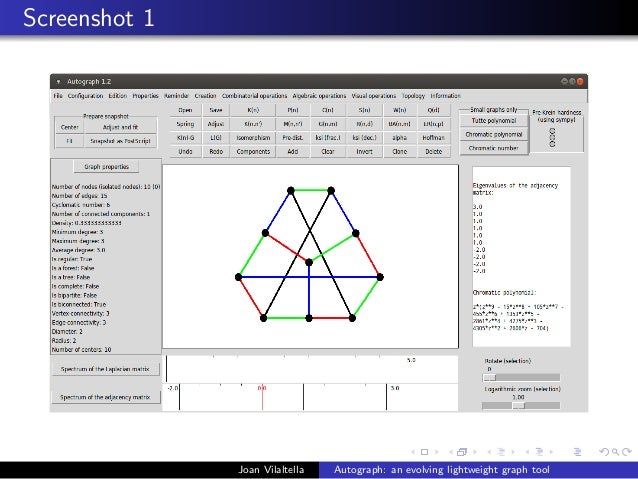
Task: Click the ksi (dec.) button
Action: point(364,138)
